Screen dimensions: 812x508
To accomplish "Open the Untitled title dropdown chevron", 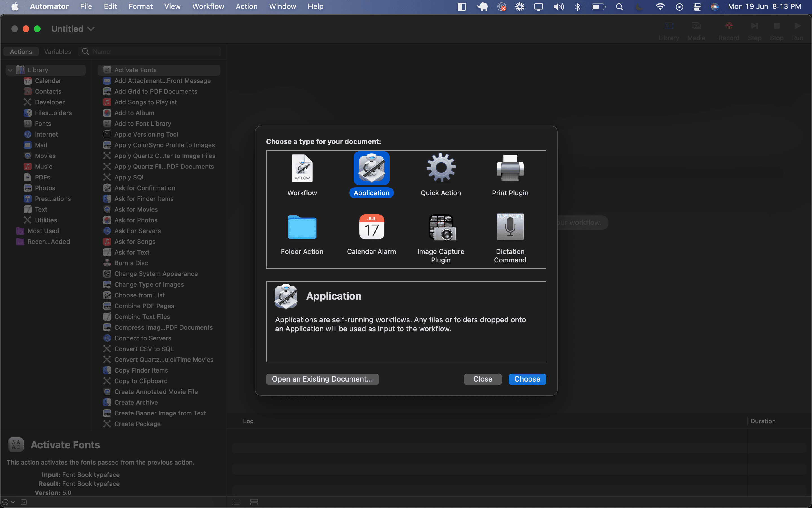I will pos(91,29).
